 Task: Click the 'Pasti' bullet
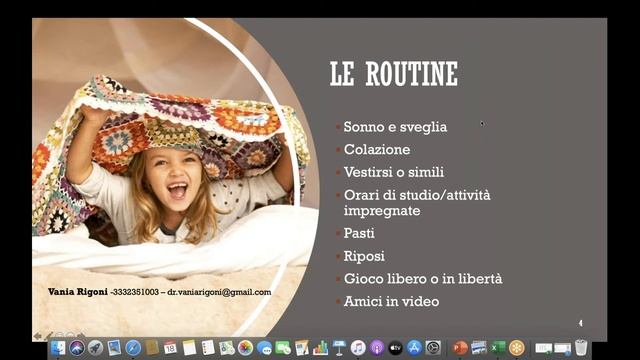coord(359,233)
